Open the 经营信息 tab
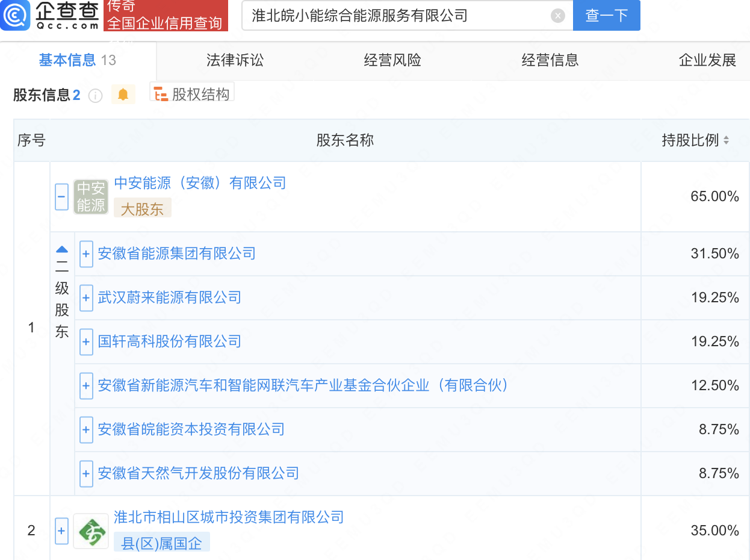The width and height of the screenshot is (750, 560). tap(550, 60)
